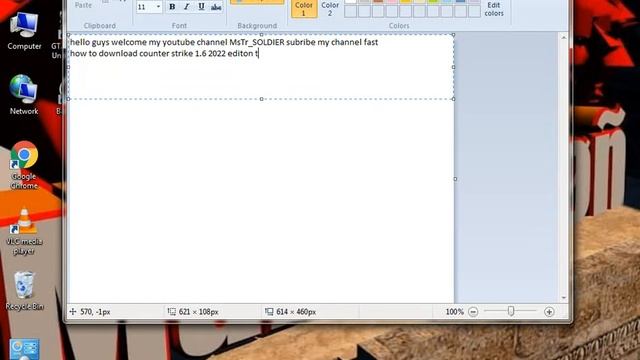The image size is (640, 360).
Task: Click the vertical scrollbar up arrow
Action: pyautogui.click(x=564, y=38)
